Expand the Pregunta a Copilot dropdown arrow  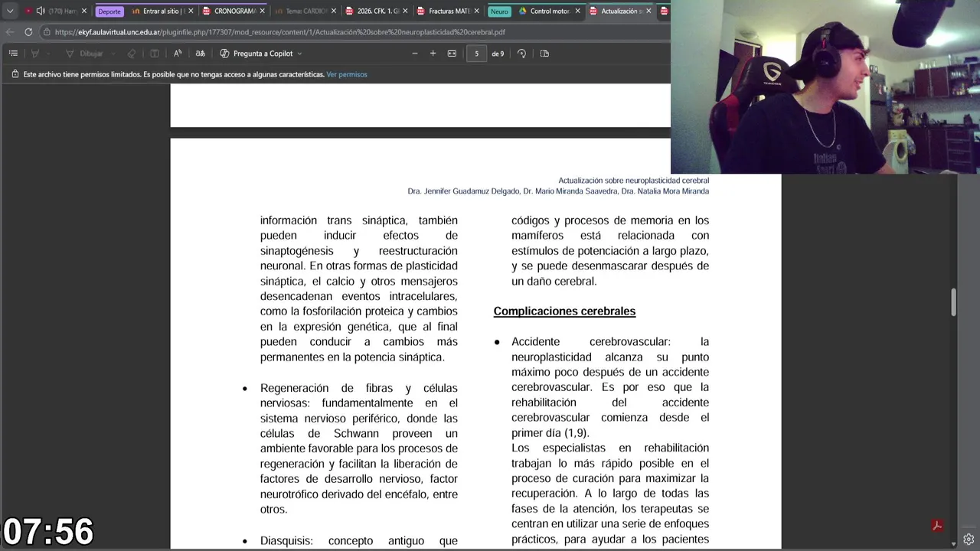pyautogui.click(x=299, y=54)
